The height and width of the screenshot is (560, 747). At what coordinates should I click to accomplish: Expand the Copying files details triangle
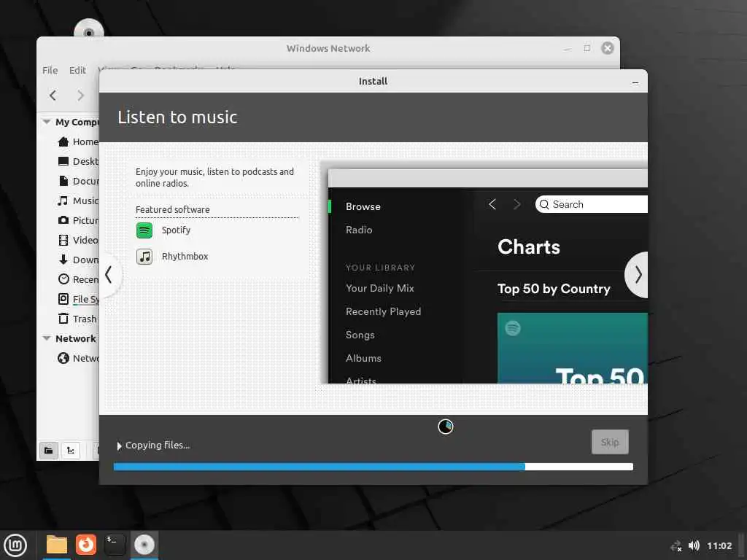(119, 446)
